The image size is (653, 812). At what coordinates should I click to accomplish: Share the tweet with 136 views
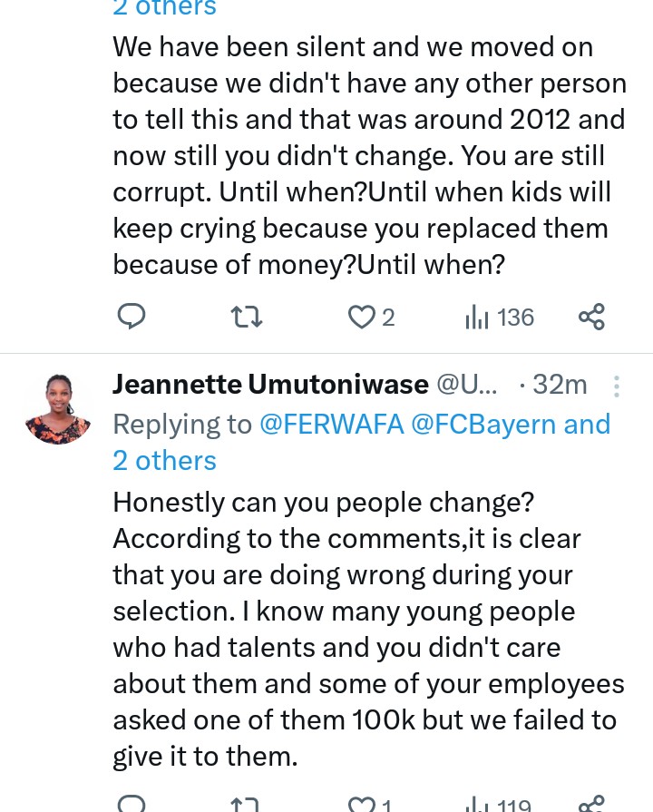[591, 317]
